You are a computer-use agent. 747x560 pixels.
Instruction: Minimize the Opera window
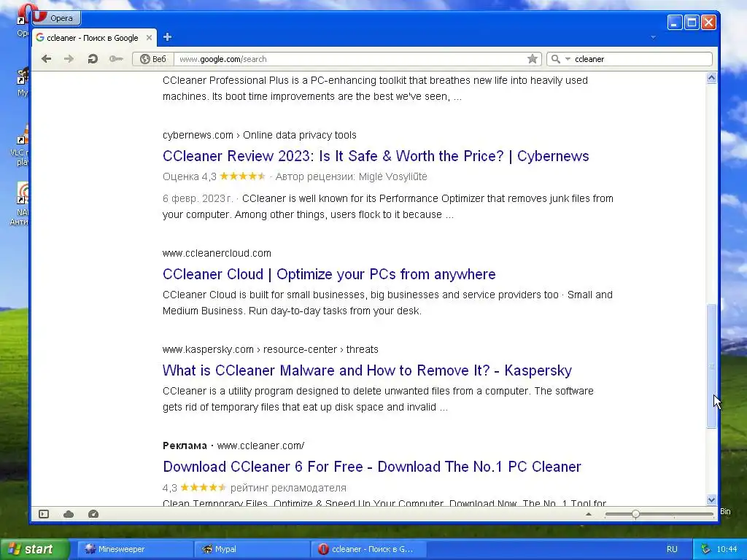[x=675, y=23]
